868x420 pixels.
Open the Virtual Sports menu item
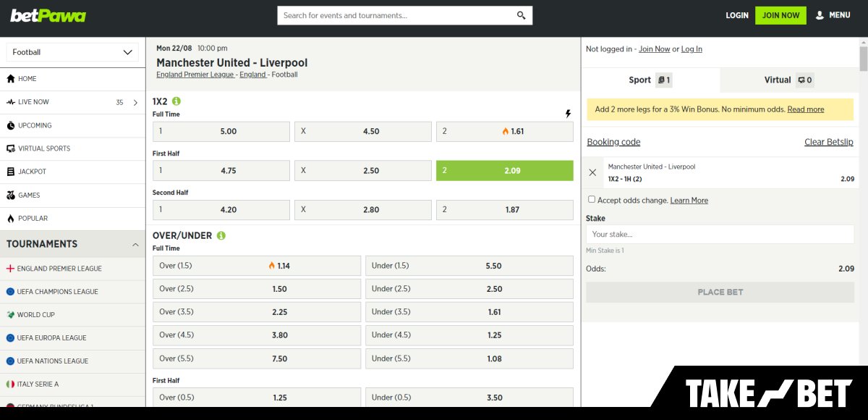72,148
